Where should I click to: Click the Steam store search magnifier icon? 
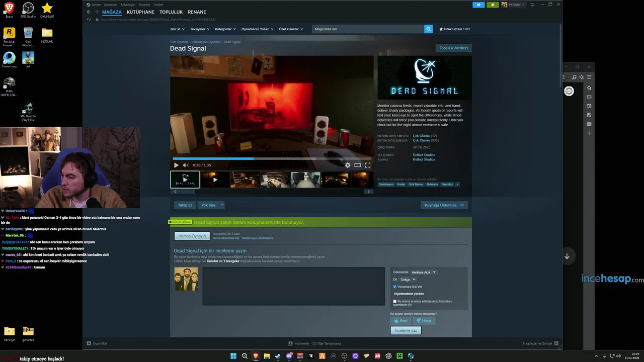429,29
